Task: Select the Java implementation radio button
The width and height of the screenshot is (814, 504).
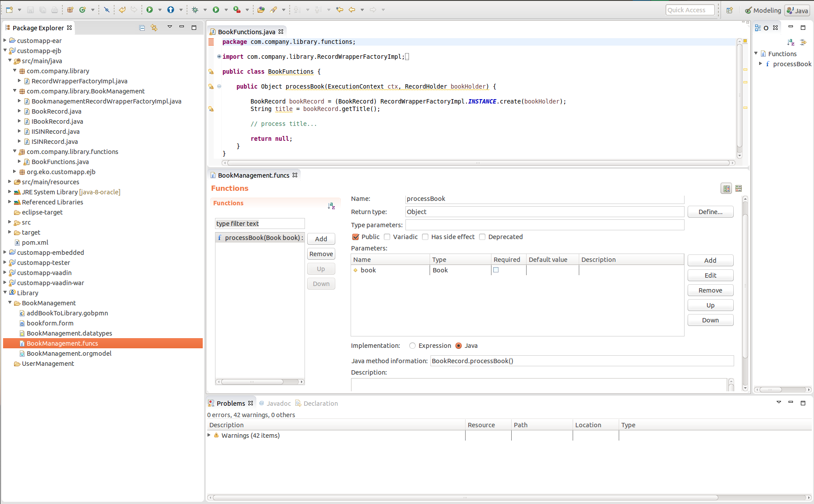Action: pyautogui.click(x=459, y=346)
